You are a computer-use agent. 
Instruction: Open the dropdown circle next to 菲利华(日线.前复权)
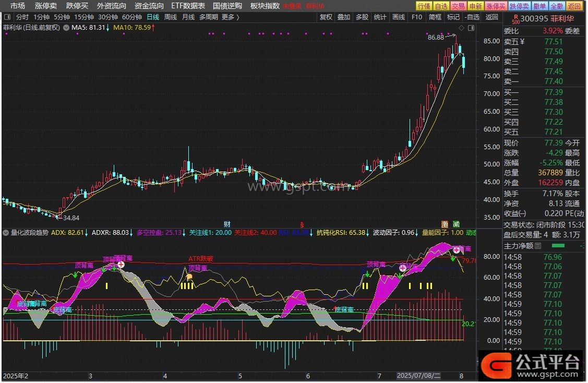click(x=66, y=27)
